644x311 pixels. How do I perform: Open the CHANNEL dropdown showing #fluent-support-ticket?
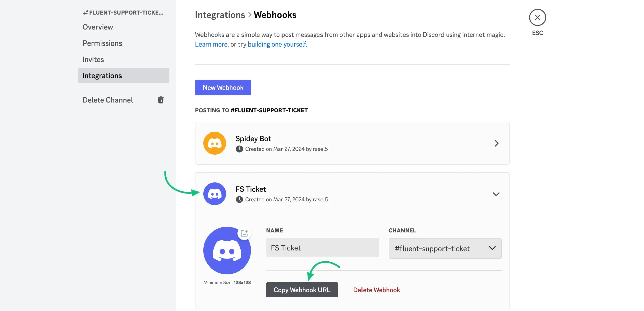tap(445, 248)
